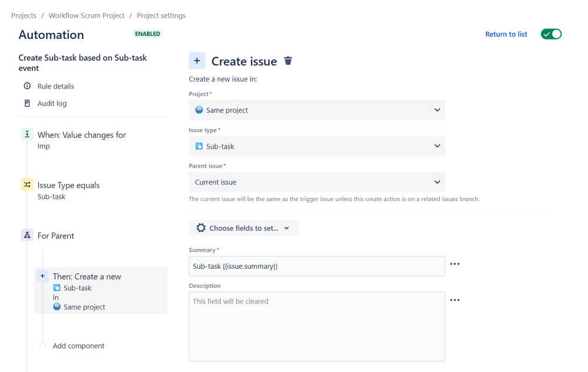Click the Issue Type condition shuffle icon
Screen dimensions: 588x372
coord(27,185)
